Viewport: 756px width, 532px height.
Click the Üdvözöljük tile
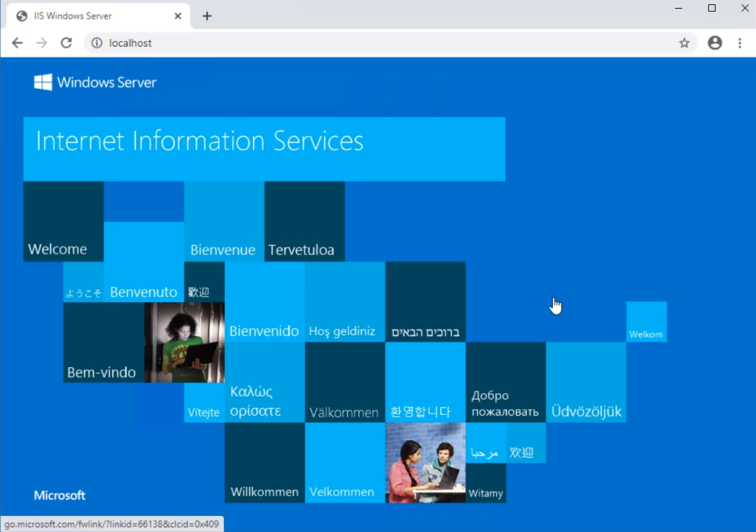coord(586,382)
